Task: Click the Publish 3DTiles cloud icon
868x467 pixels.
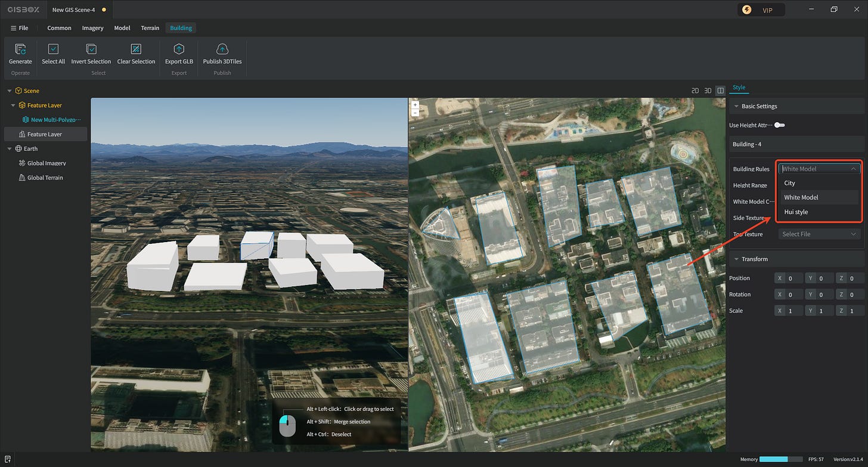Action: coord(222,50)
